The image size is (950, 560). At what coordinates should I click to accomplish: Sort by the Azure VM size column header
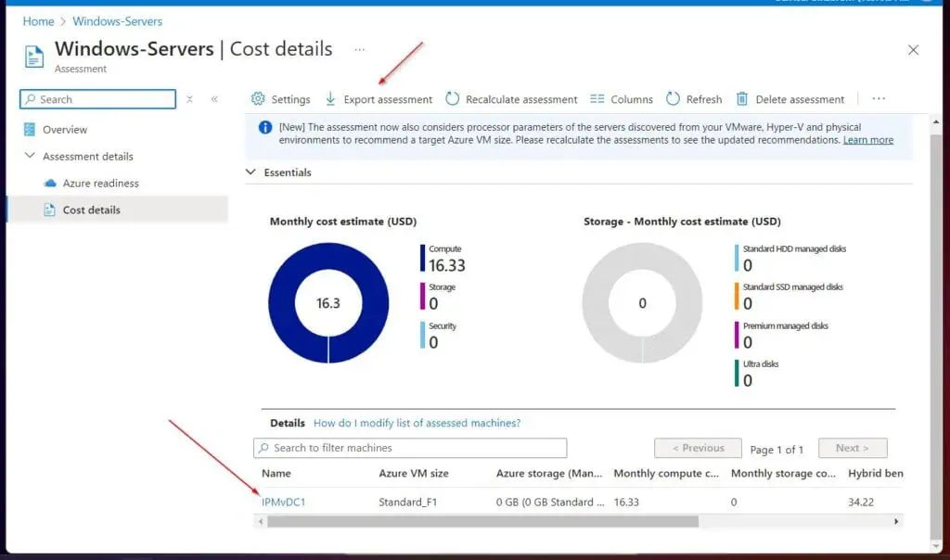[x=414, y=474]
